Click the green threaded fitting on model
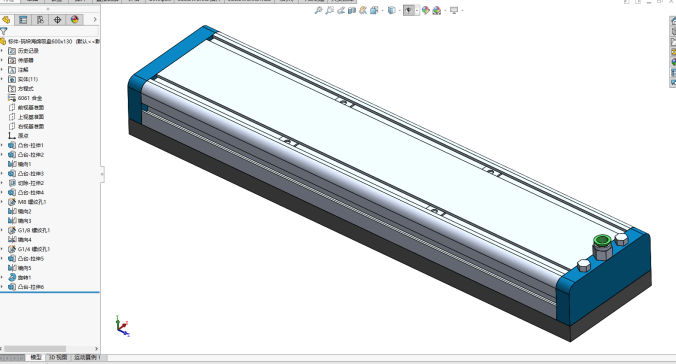 602,246
